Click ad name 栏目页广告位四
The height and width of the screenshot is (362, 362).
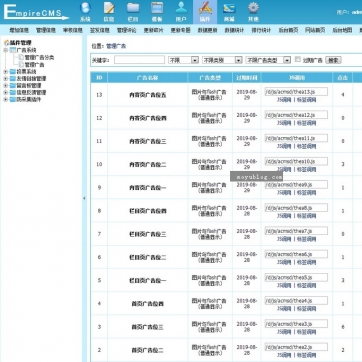[x=148, y=211]
